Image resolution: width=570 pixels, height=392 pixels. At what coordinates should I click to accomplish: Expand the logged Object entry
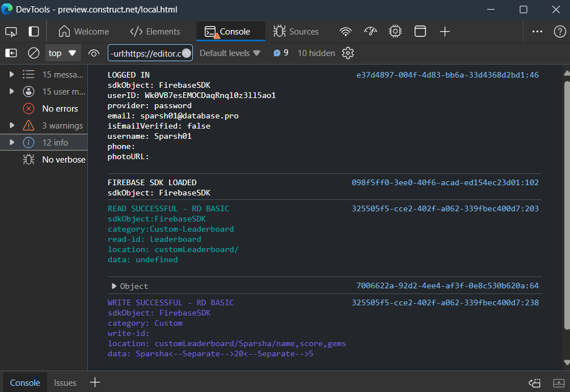(114, 286)
